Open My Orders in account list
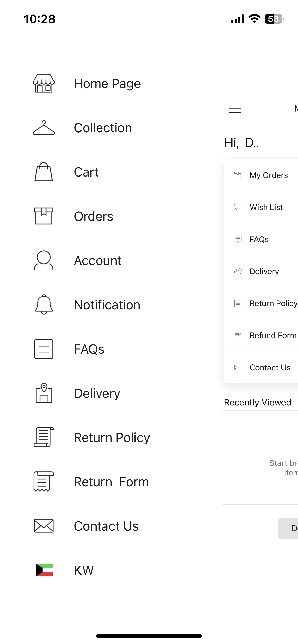 (261, 175)
